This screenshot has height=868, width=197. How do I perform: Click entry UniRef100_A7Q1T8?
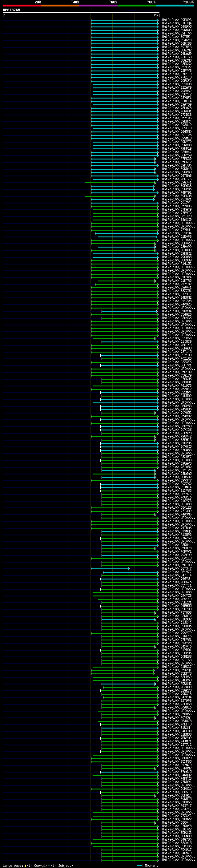[177, 78]
